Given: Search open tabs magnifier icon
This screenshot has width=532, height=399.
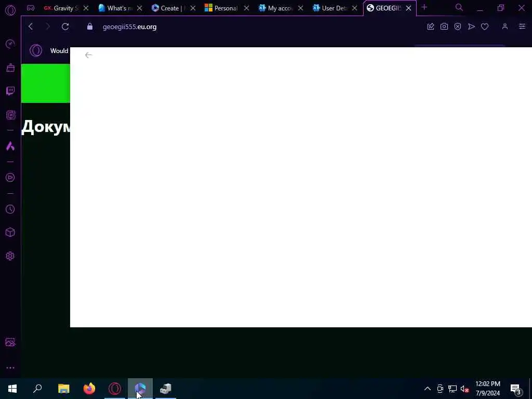Looking at the screenshot, I should coord(459,7).
